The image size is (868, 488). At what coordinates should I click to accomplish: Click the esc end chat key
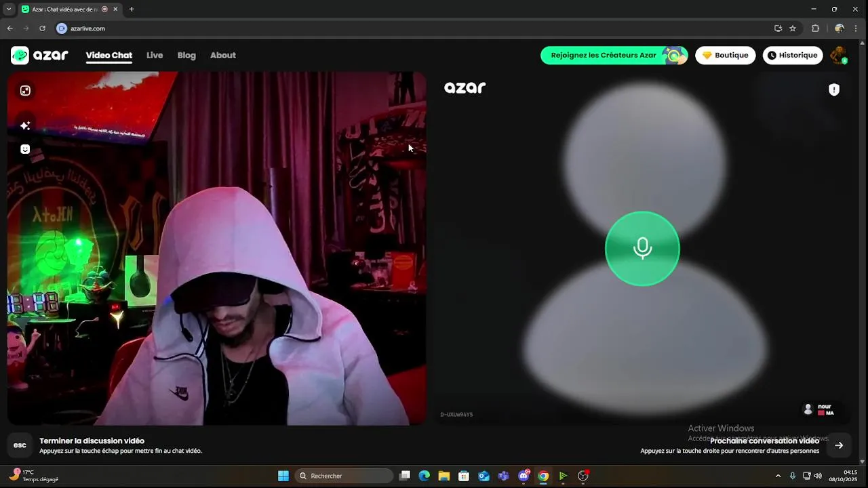click(x=20, y=445)
